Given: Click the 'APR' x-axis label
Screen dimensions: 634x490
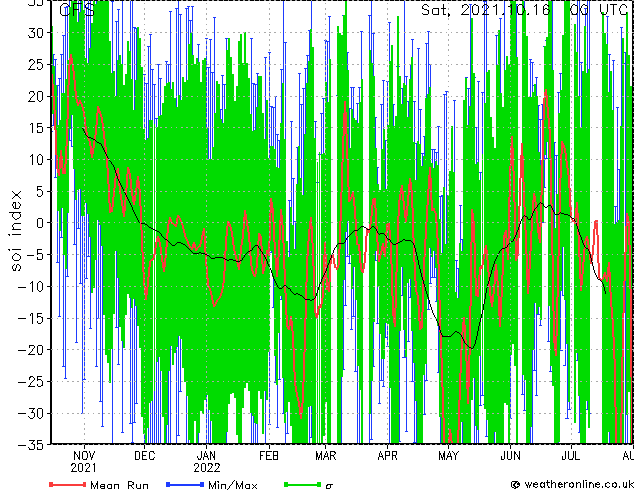Looking at the screenshot, I should [387, 456].
